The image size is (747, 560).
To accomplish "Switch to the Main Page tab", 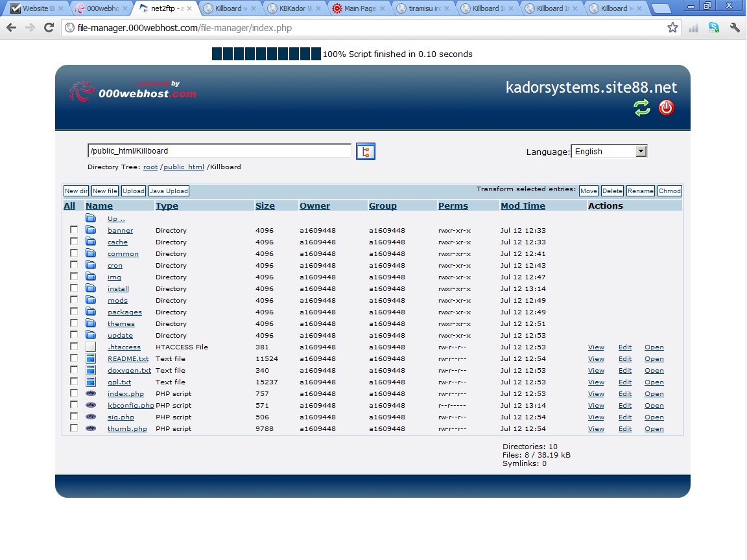I will click(x=359, y=8).
